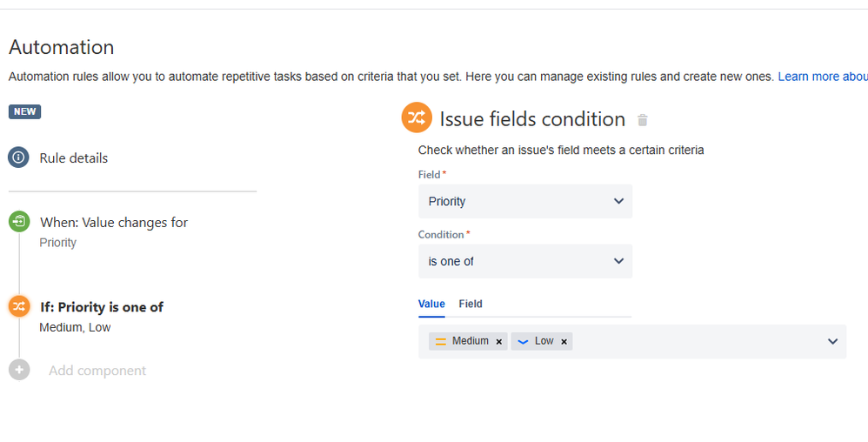Click the large orange shuffle icon in header

(x=417, y=117)
